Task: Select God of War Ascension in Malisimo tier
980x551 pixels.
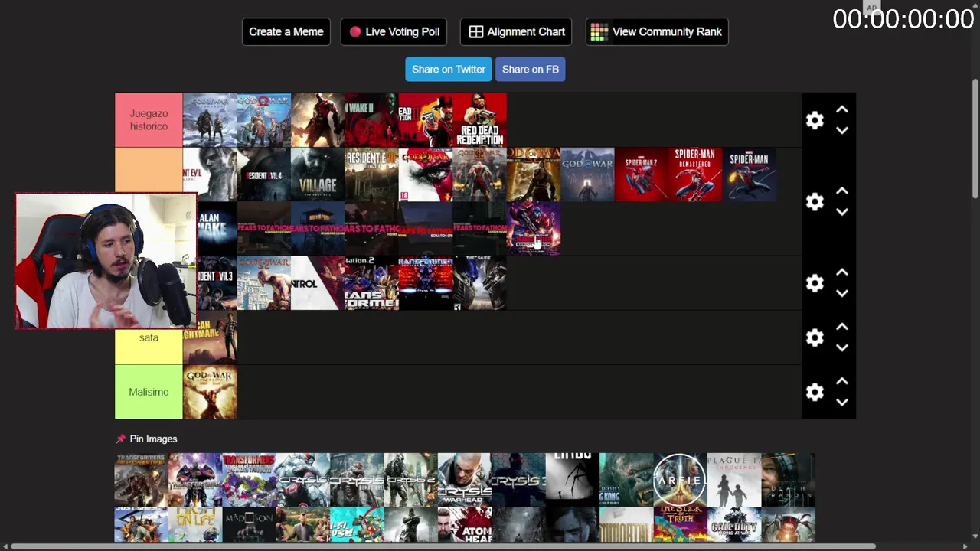Action: [210, 392]
